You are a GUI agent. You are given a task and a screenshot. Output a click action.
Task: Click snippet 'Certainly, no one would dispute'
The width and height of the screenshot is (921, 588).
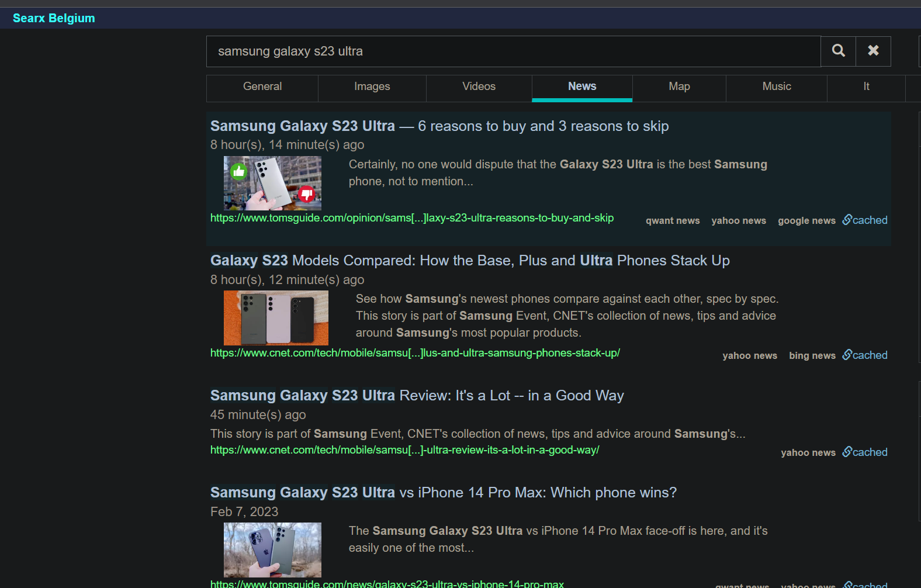(x=558, y=173)
